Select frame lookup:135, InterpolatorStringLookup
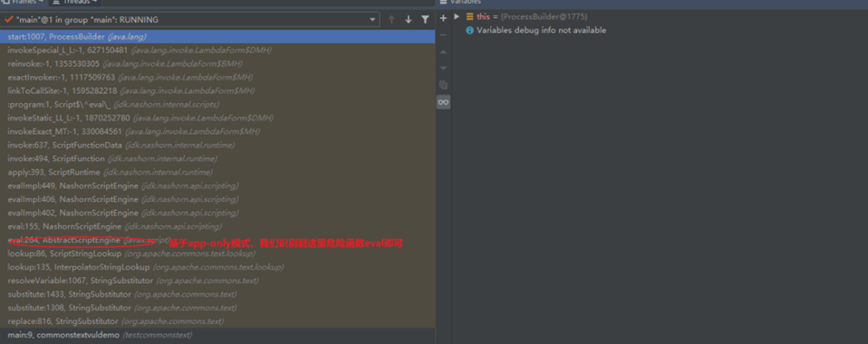The image size is (868, 344). tap(217, 267)
